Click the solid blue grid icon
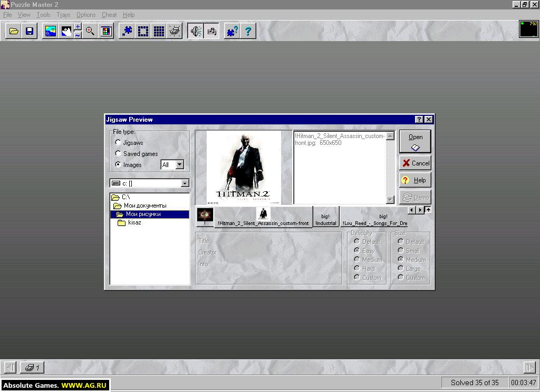 (x=159, y=31)
